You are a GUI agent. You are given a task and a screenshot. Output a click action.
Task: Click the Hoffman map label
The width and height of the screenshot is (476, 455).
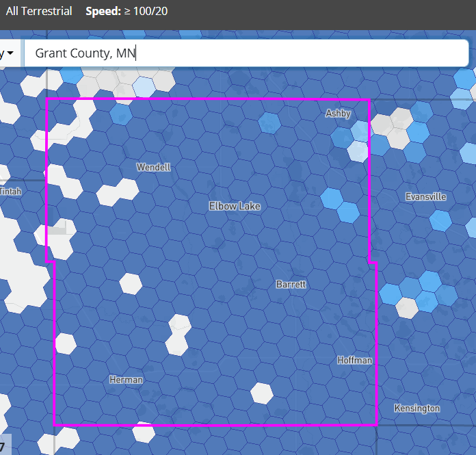(x=354, y=360)
